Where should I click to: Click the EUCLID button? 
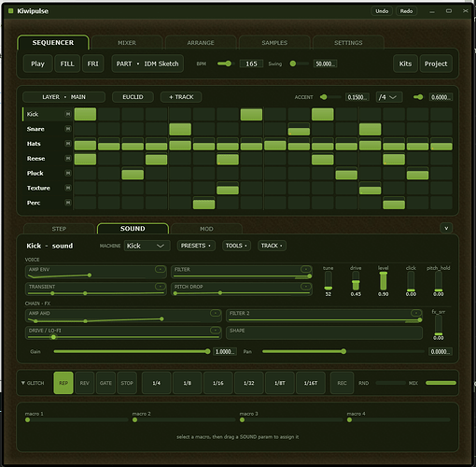[133, 97]
